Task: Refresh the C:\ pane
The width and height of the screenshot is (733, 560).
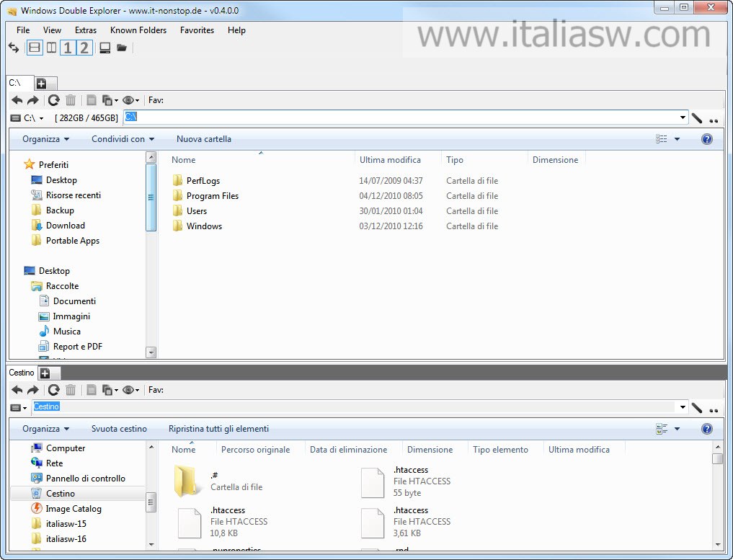Action: tap(54, 100)
